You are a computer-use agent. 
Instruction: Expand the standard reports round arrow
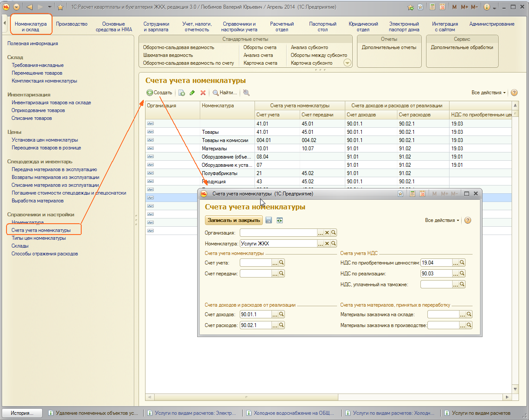pyautogui.click(x=347, y=63)
